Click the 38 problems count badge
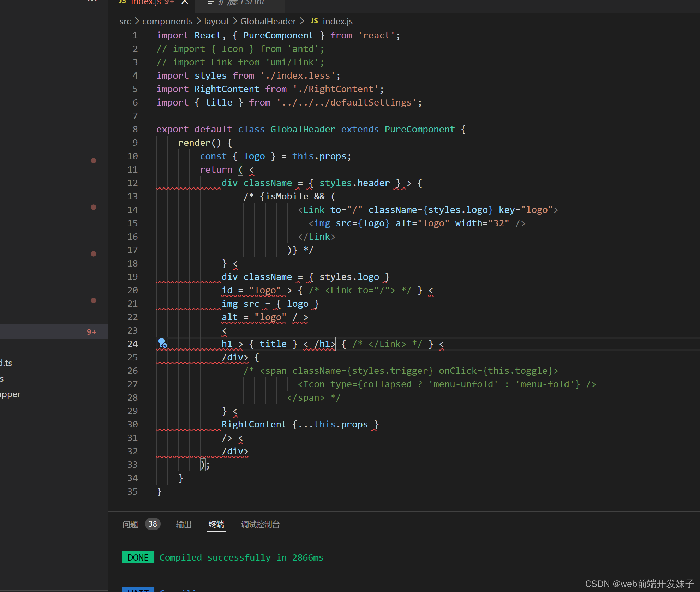Viewport: 700px width, 592px height. point(152,524)
